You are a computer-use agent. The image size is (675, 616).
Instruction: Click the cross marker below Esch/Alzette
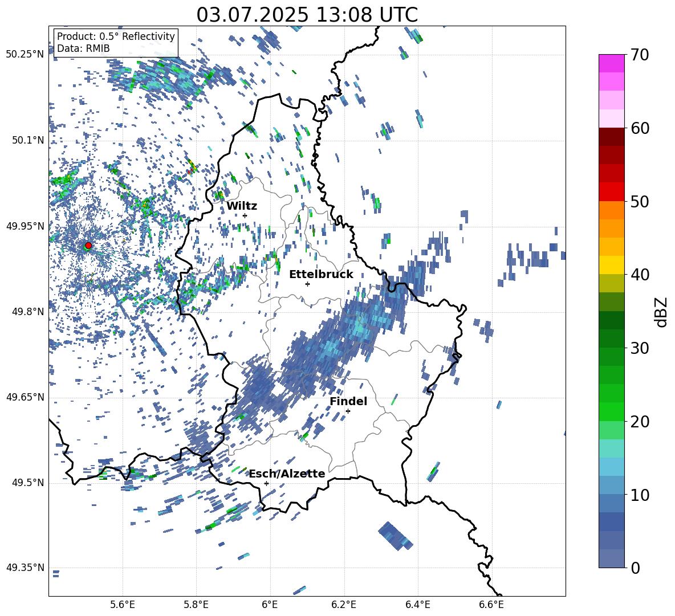(x=266, y=483)
